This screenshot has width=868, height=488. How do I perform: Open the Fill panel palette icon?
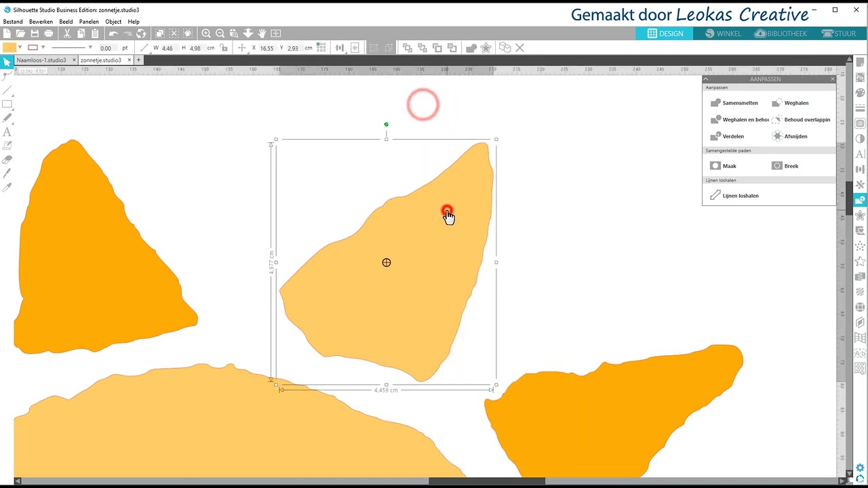point(861,92)
